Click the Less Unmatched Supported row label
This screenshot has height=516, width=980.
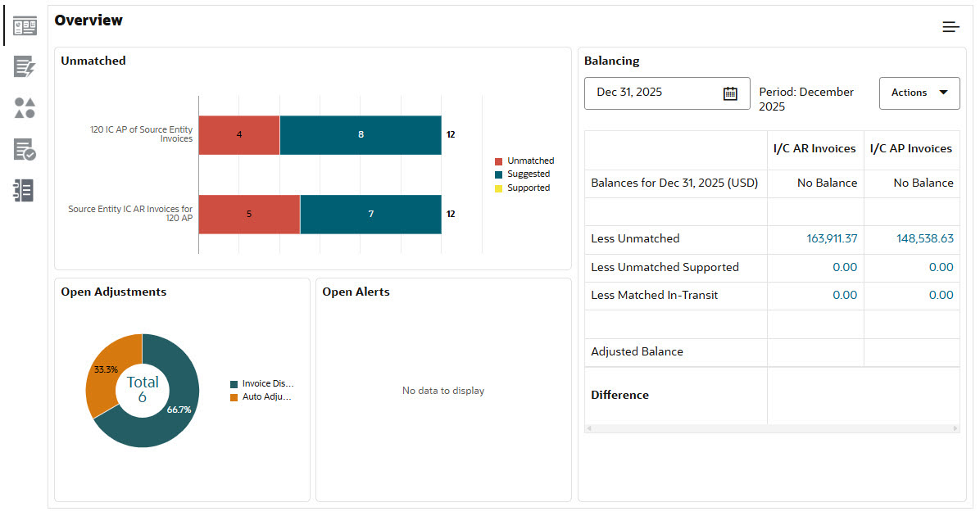665,267
